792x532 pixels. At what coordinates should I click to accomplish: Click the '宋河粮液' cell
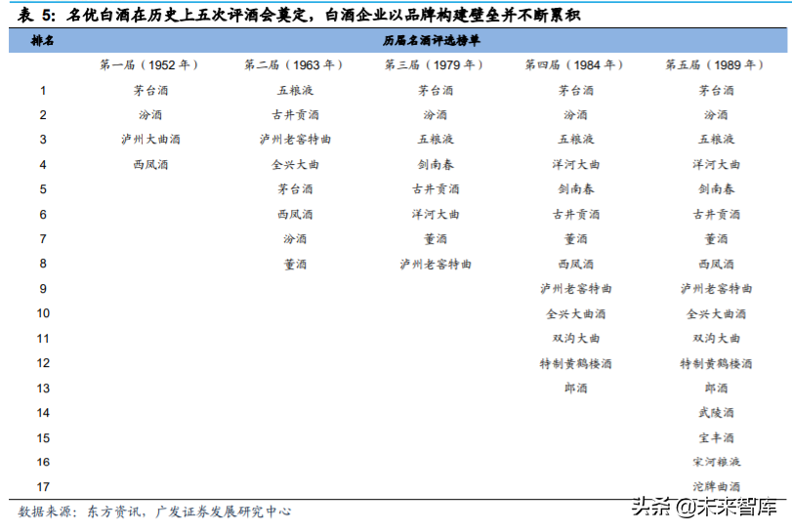point(716,462)
